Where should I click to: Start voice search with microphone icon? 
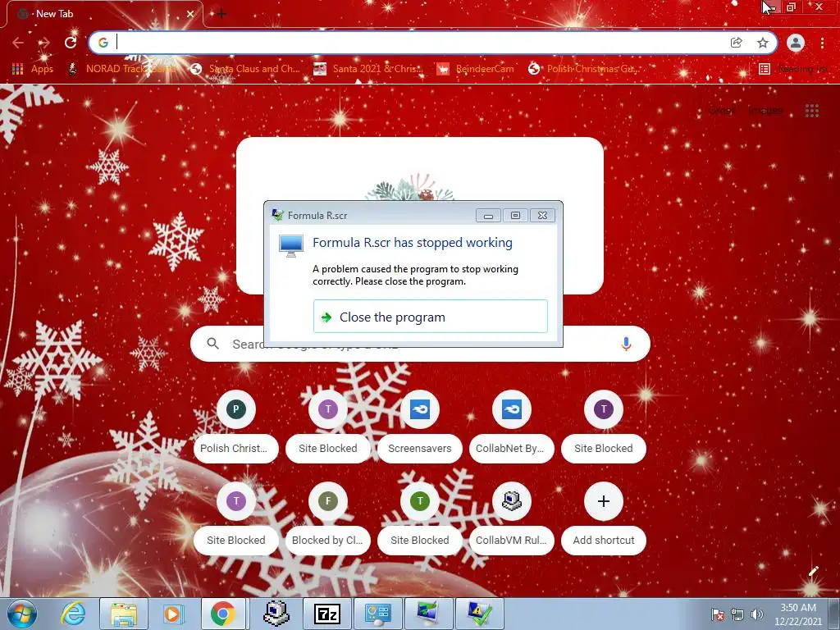626,344
